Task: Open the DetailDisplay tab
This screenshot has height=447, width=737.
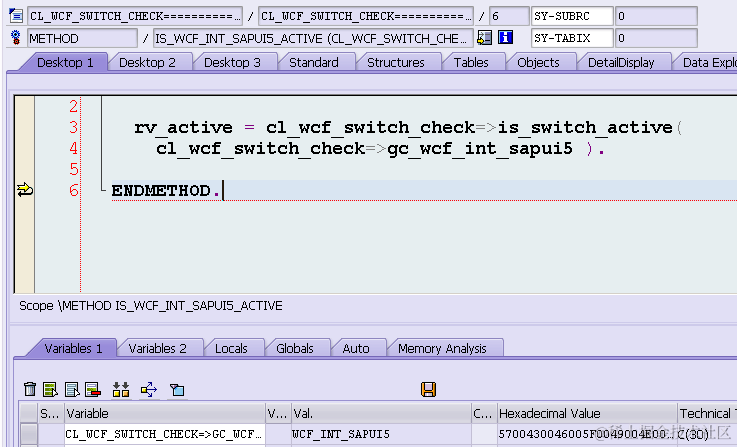Action: 621,63
